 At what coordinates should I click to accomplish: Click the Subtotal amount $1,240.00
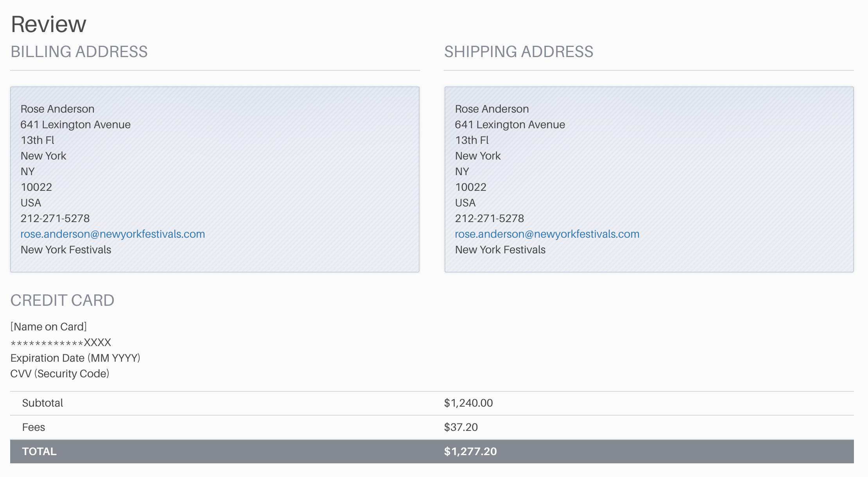click(x=468, y=403)
